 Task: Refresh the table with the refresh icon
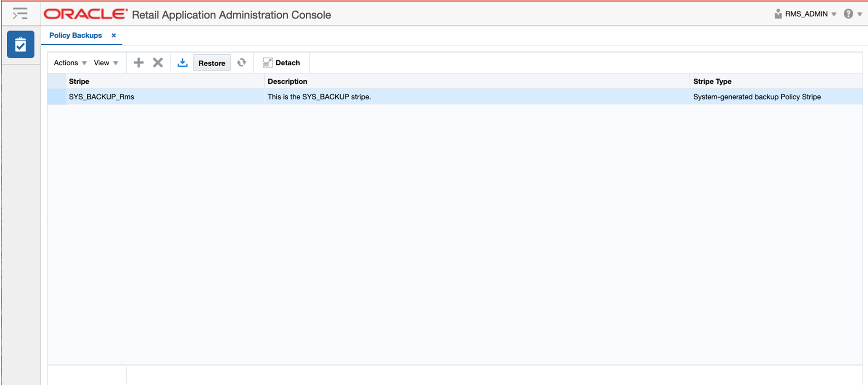point(242,62)
